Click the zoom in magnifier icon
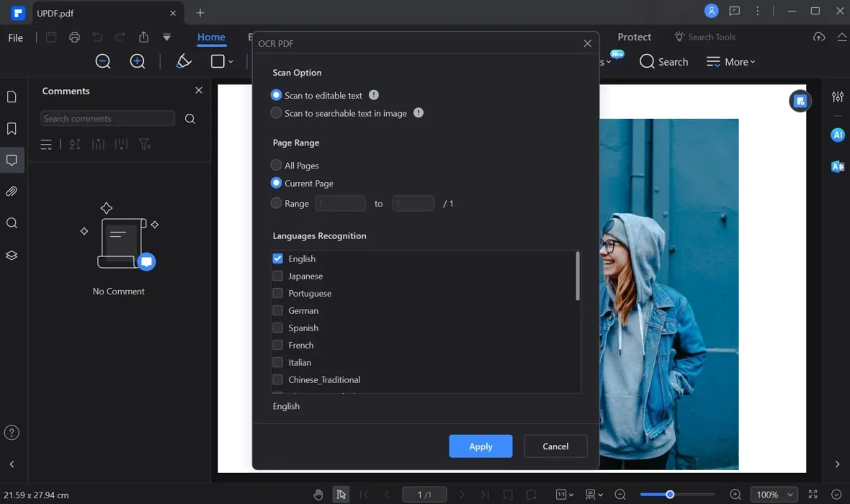The image size is (850, 504). point(138,62)
